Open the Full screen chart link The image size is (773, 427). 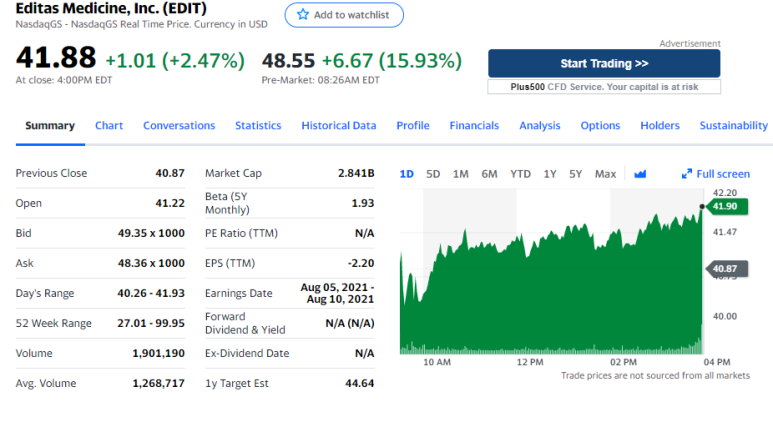pos(716,174)
